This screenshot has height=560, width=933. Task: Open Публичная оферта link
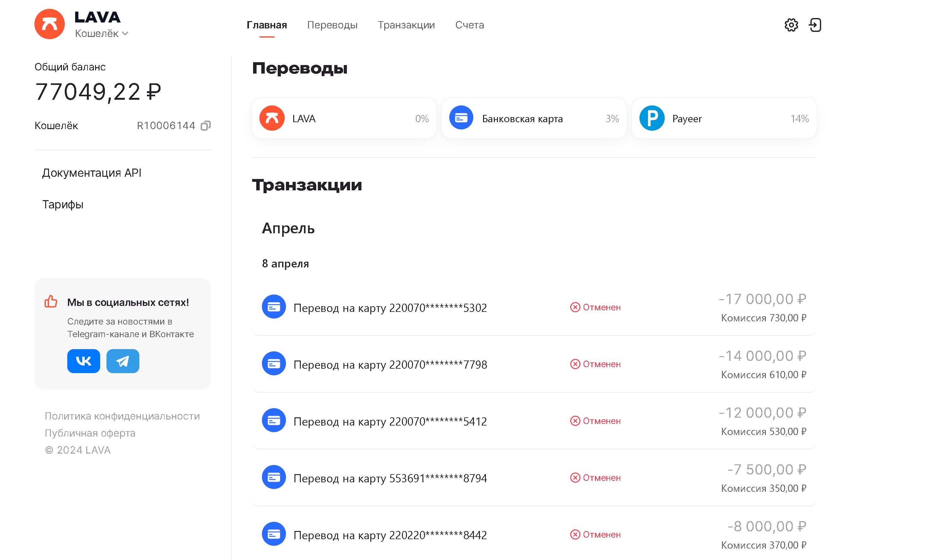click(90, 433)
